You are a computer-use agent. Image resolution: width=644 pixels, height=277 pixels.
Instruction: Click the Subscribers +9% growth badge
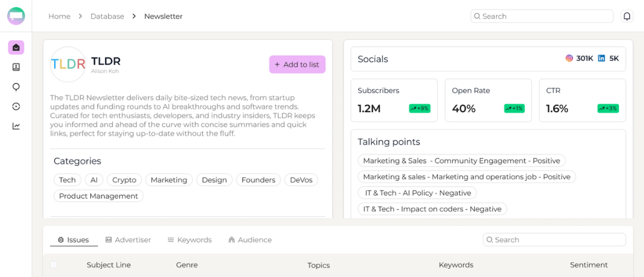(x=419, y=109)
